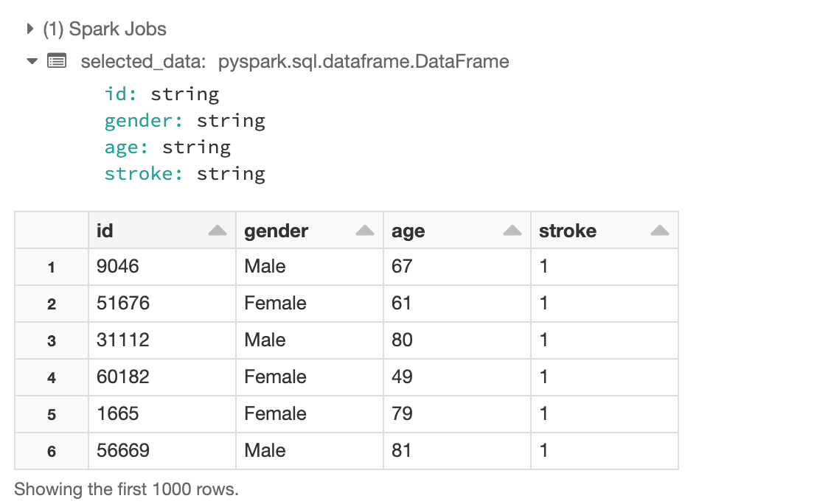The width and height of the screenshot is (831, 504).
Task: Click the id: string schema field
Action: pyautogui.click(x=161, y=94)
